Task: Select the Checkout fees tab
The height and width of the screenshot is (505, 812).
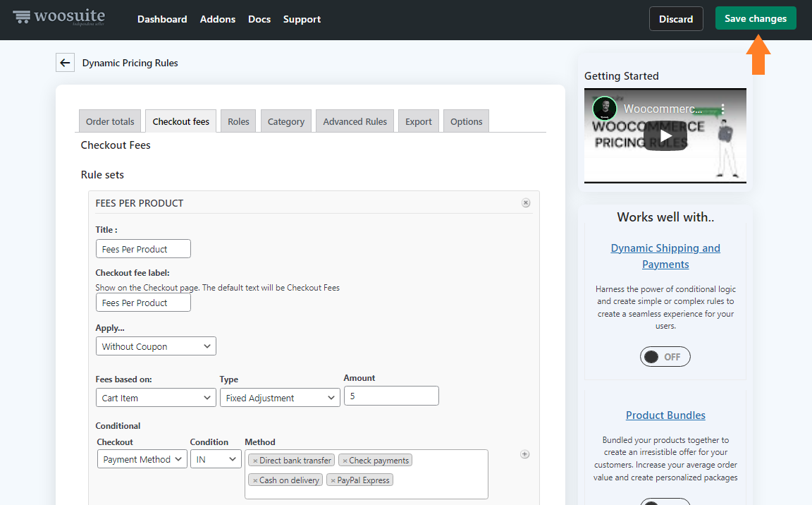Action: pos(180,121)
